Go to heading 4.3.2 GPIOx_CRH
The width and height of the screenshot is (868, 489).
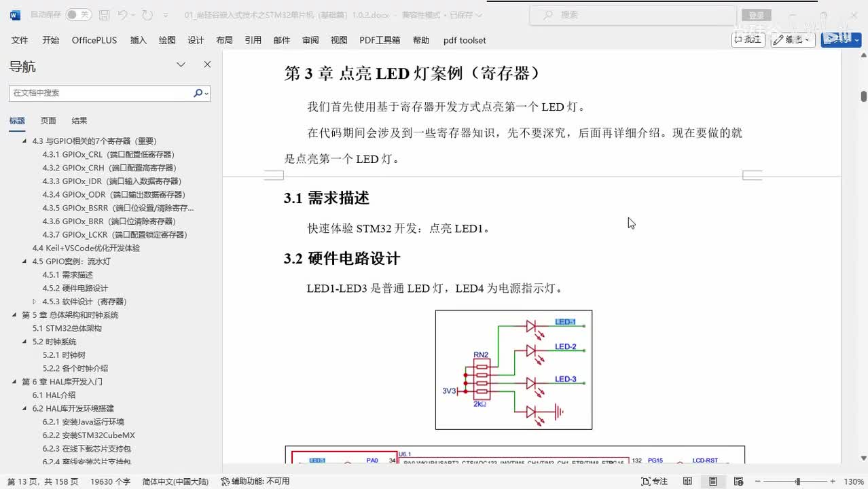tap(109, 168)
